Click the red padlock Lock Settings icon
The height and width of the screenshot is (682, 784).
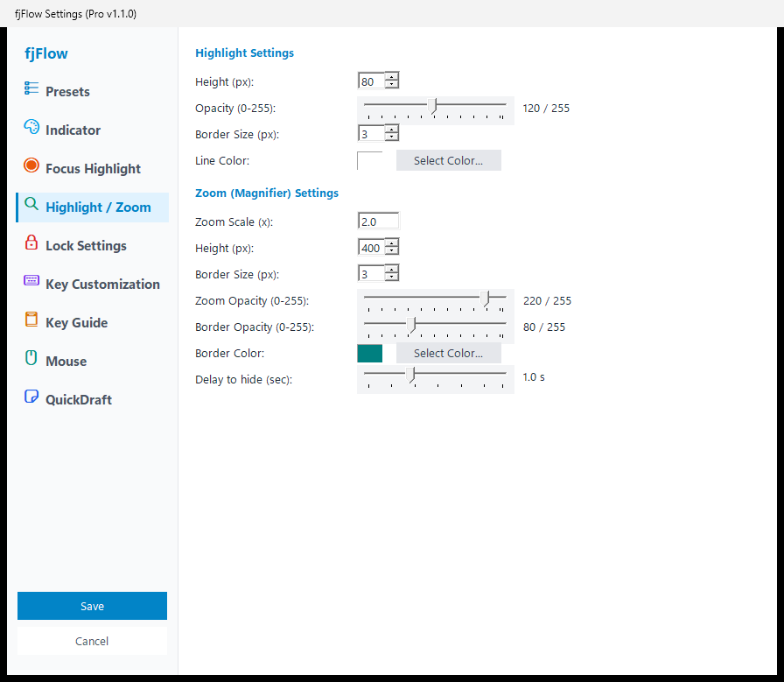[31, 243]
